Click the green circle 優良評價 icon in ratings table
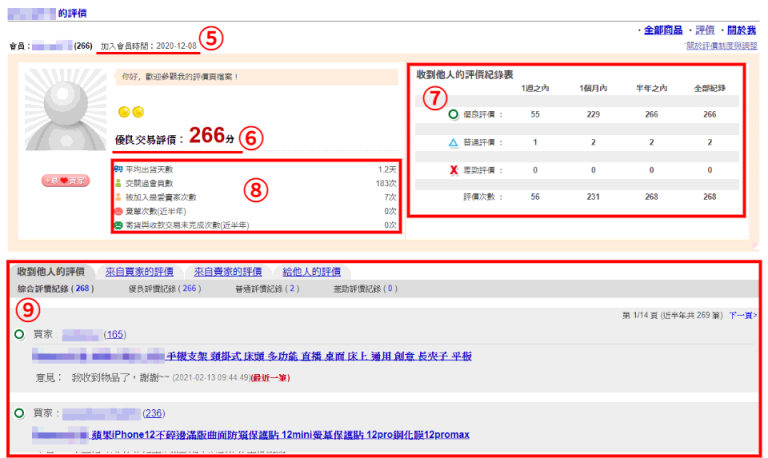Image resolution: width=768 pixels, height=458 pixels. coord(454,115)
